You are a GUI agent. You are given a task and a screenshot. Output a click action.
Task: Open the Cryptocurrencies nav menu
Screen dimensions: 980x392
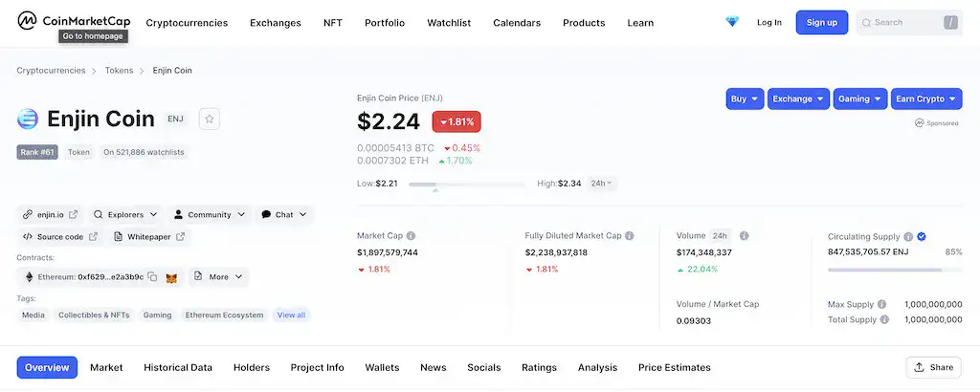click(187, 23)
